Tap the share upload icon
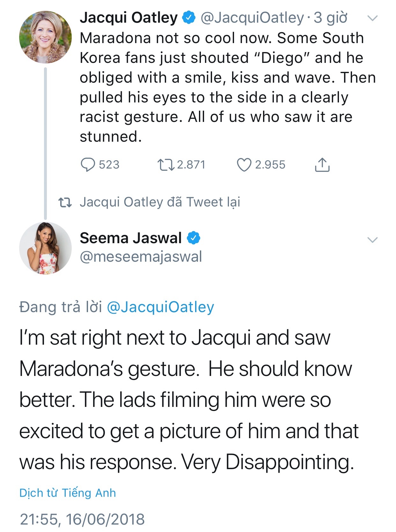Image resolution: width=396 pixels, height=532 pixels. (x=322, y=165)
